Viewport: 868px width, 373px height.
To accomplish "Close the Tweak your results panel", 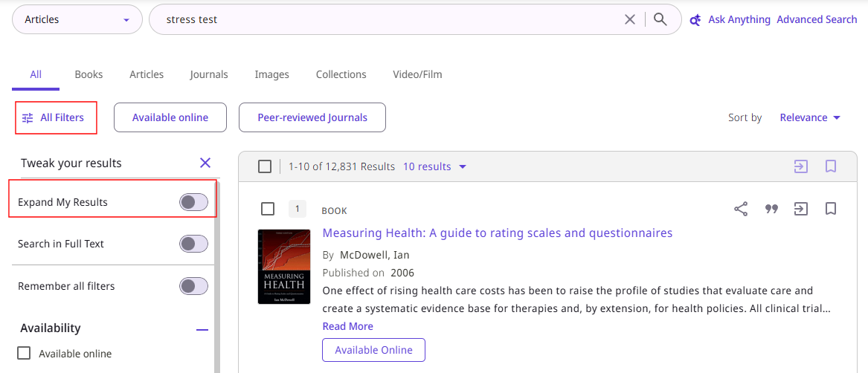I will (x=205, y=163).
